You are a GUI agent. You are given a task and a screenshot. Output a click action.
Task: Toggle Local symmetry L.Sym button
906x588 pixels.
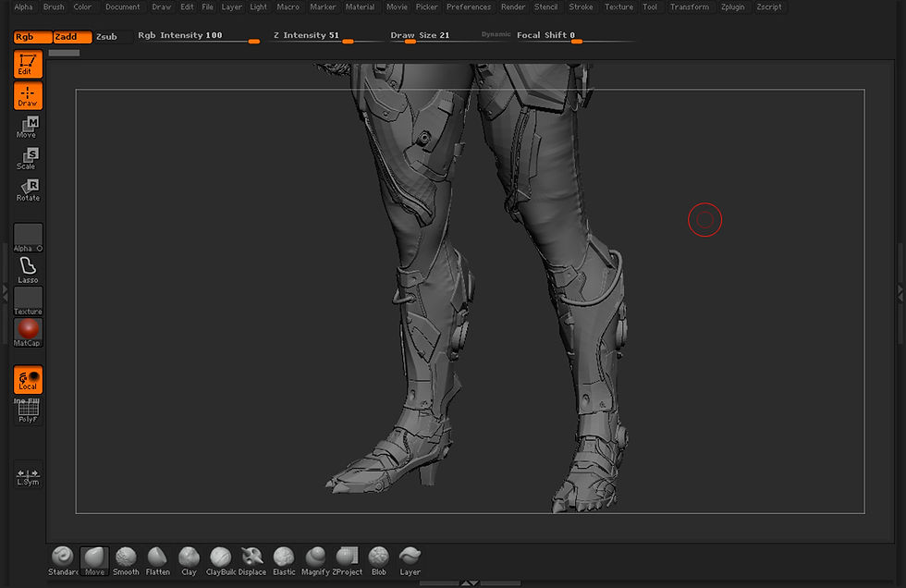[x=28, y=475]
